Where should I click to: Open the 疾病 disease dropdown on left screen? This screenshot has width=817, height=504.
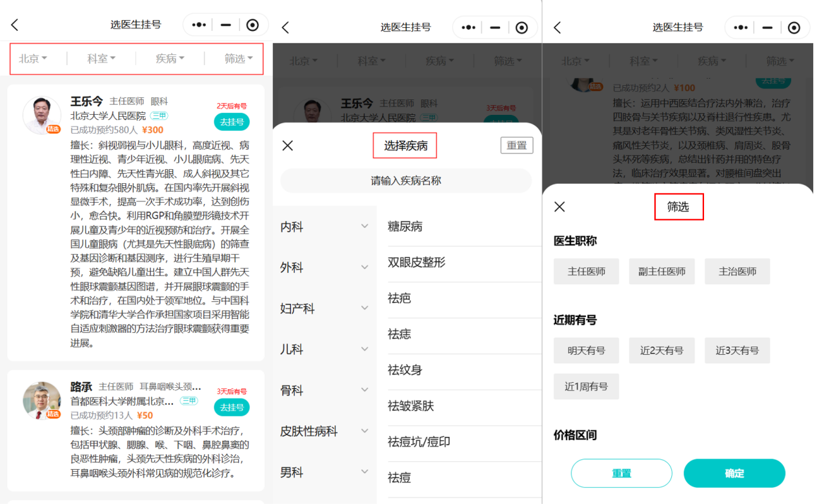tap(170, 59)
